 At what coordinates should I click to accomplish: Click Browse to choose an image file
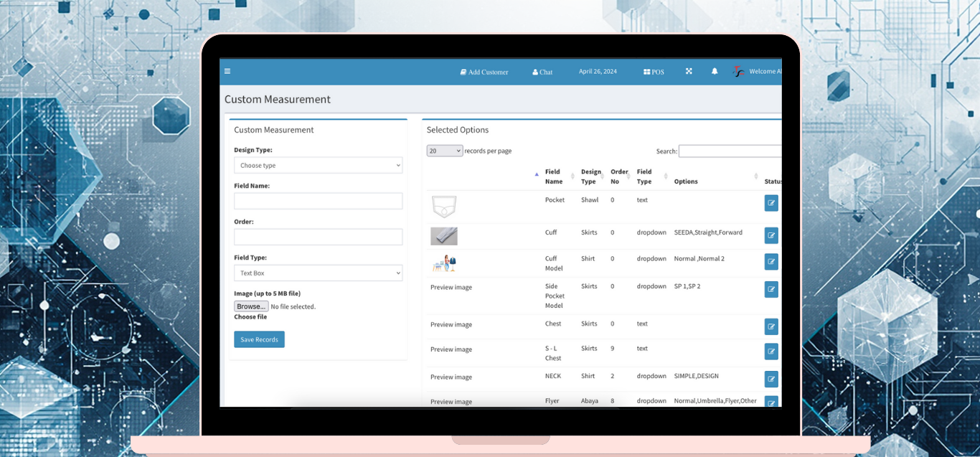(250, 306)
